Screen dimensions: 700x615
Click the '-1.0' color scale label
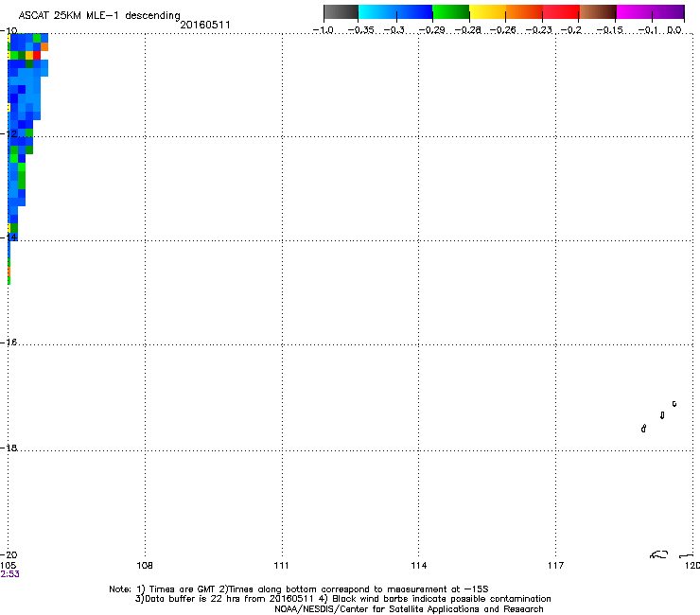pos(324,30)
